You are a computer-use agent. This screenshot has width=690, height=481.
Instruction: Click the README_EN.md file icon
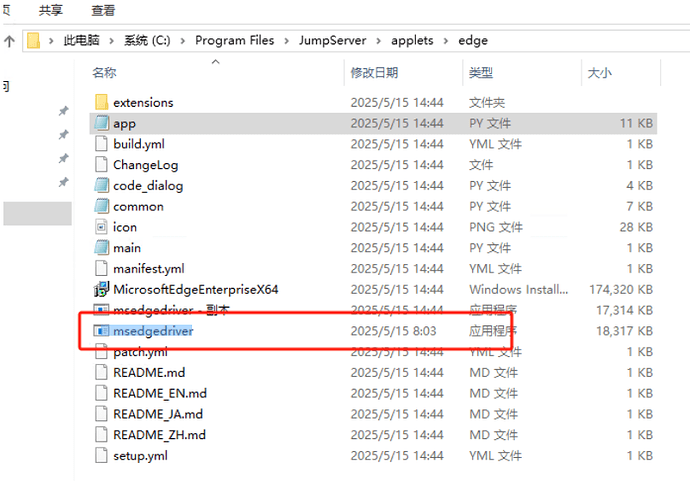tap(101, 393)
